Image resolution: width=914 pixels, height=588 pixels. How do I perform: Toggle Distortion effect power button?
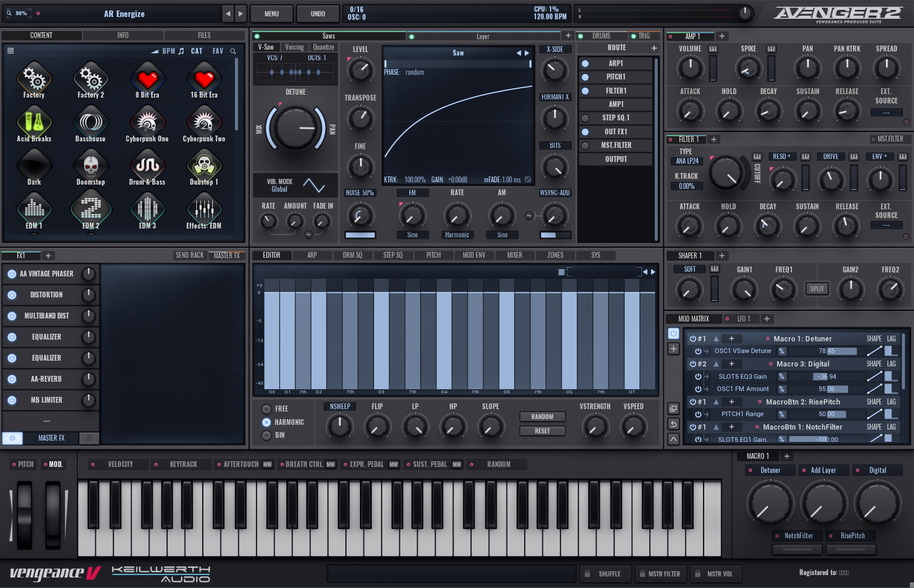tap(12, 295)
